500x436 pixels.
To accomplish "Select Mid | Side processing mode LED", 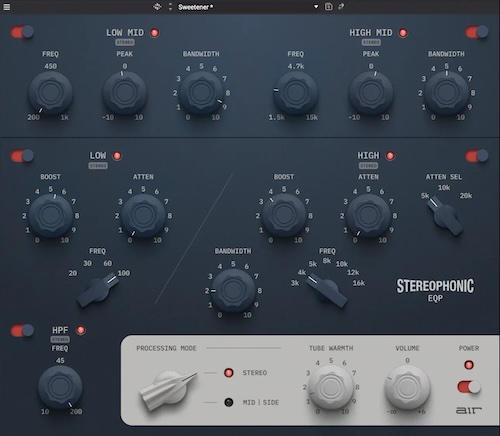I will (x=229, y=402).
